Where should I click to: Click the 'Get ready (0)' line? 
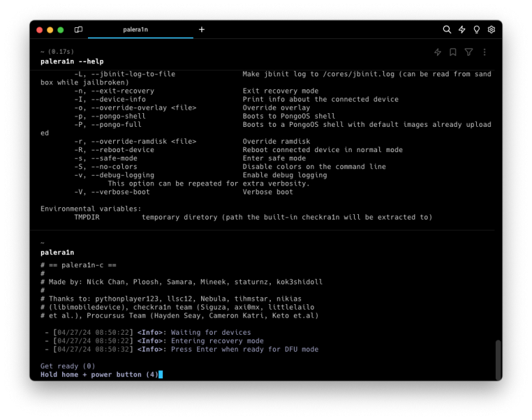click(68, 366)
